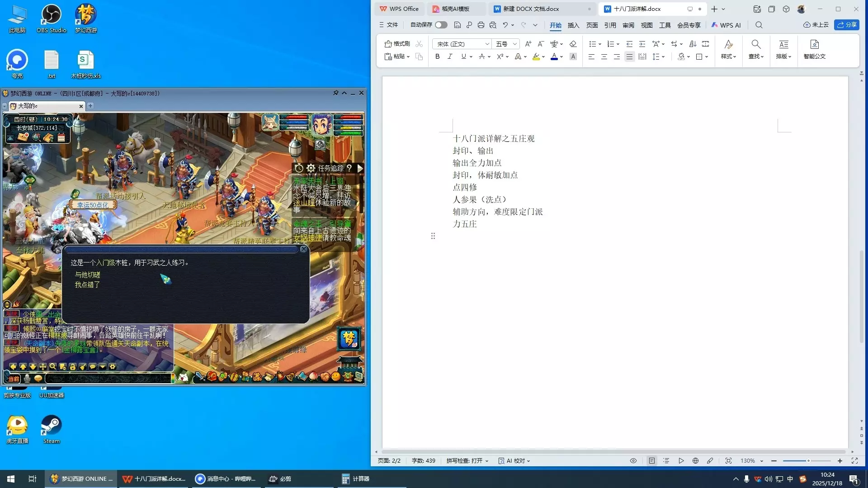Click the font color red swatch
The image size is (868, 488).
[554, 56]
